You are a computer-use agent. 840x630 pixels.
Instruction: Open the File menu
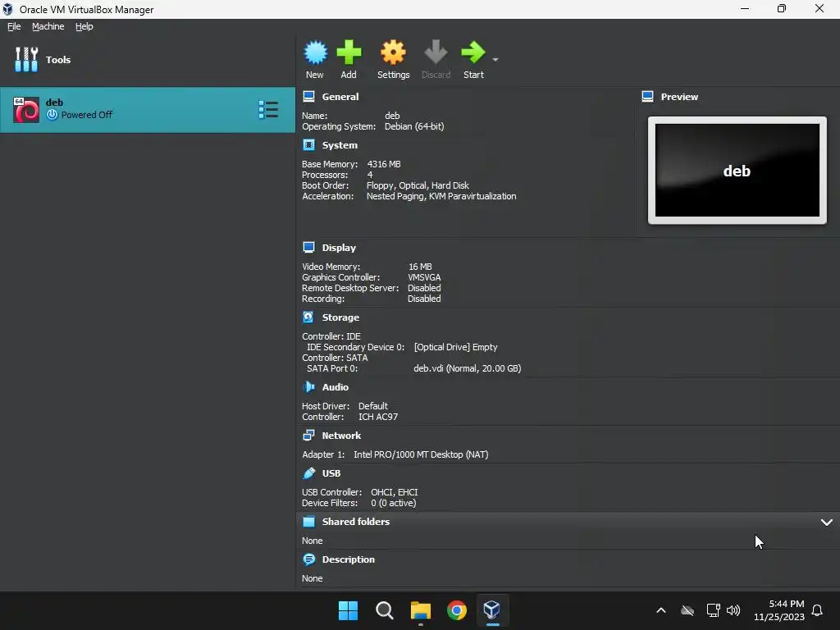(14, 26)
